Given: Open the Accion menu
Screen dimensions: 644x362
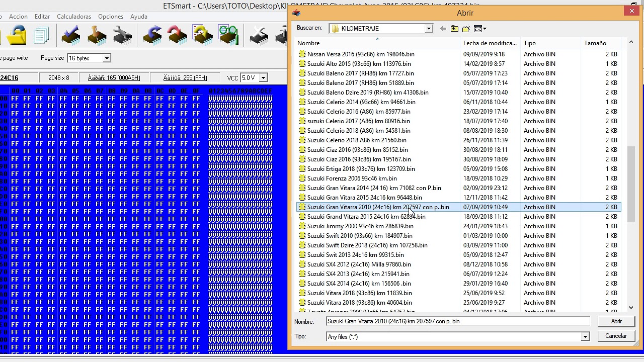Looking at the screenshot, I should coord(18,17).
